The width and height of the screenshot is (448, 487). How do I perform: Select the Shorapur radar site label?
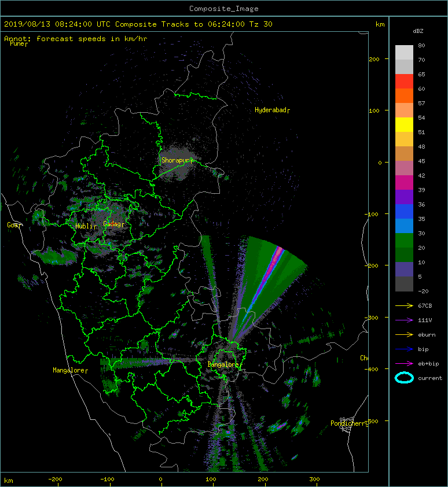177,160
